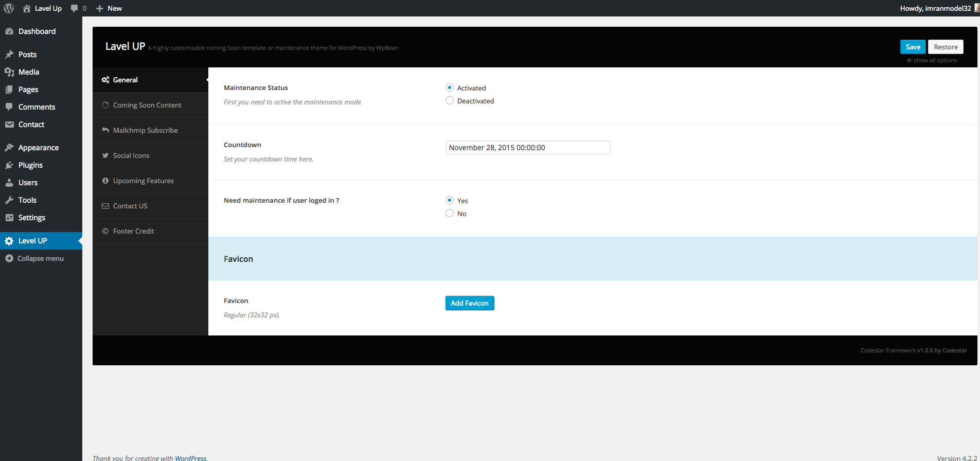This screenshot has width=980, height=461.
Task: Click the Mailchimp Subscribe reply icon
Action: (x=105, y=130)
